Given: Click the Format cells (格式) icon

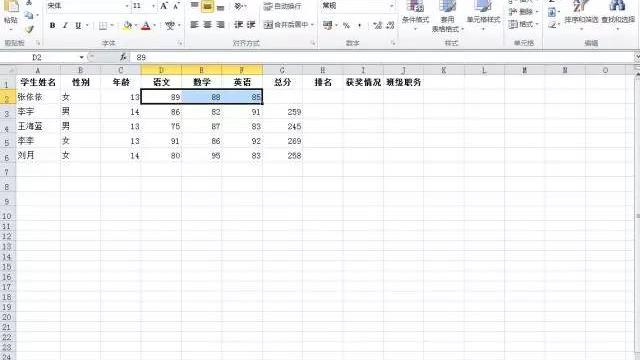Looking at the screenshot, I should (513, 24).
